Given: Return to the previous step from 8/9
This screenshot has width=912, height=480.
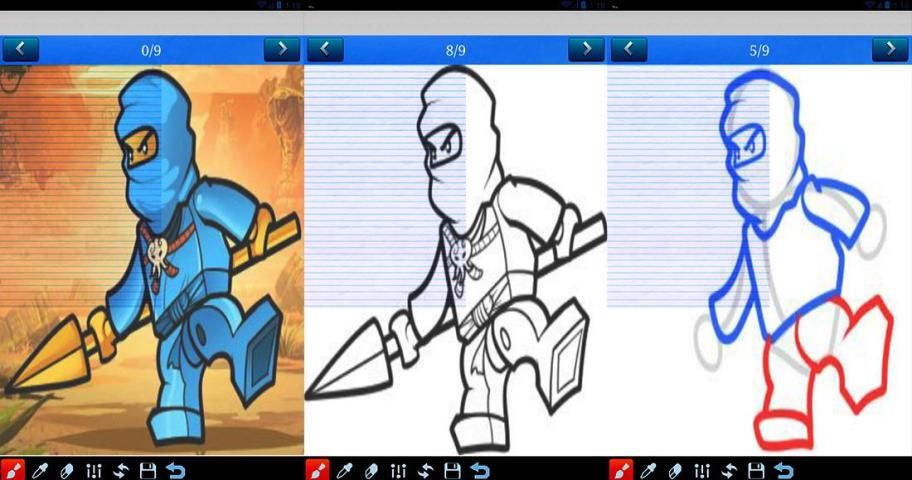Looking at the screenshot, I should pyautogui.click(x=325, y=49).
